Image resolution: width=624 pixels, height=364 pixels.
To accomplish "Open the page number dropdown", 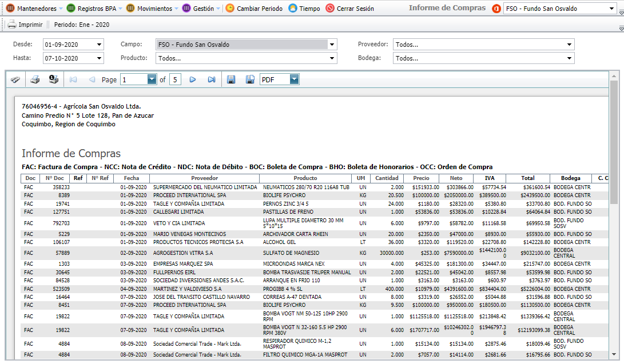I will point(152,79).
